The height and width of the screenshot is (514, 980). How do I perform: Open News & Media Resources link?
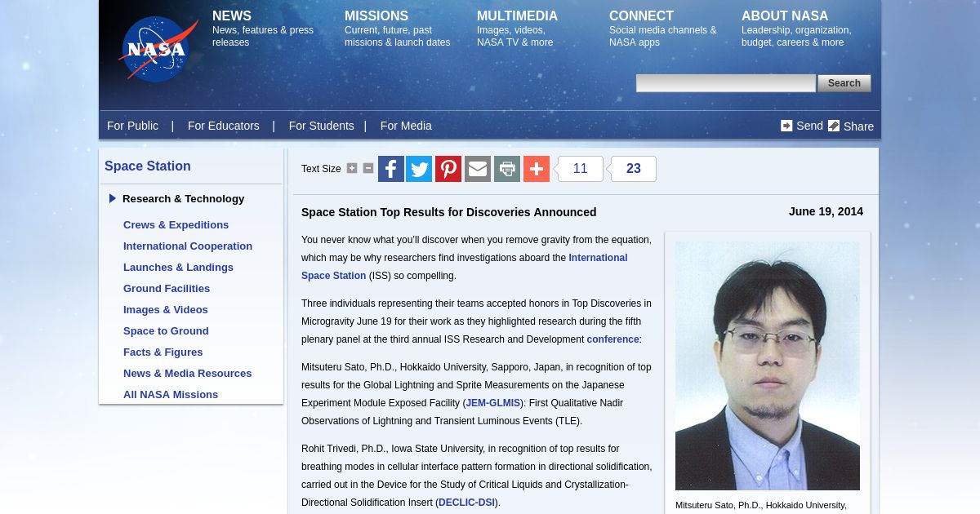(188, 373)
